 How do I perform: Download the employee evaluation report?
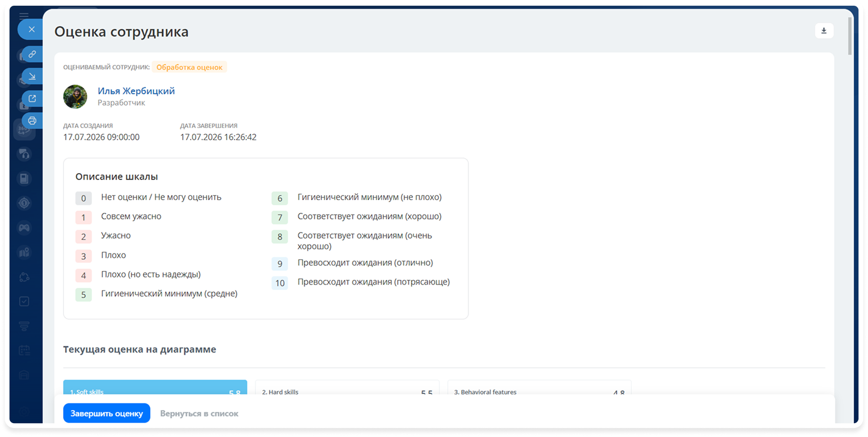tap(824, 31)
